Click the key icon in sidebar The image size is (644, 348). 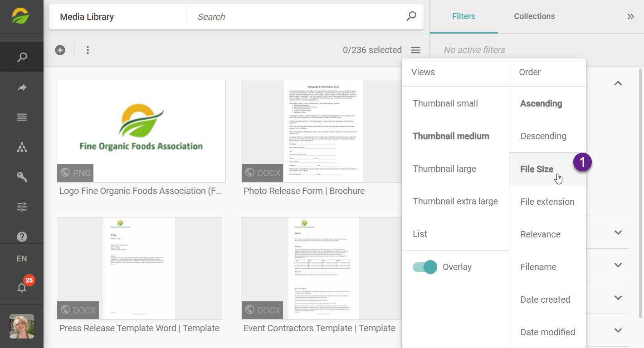(22, 177)
